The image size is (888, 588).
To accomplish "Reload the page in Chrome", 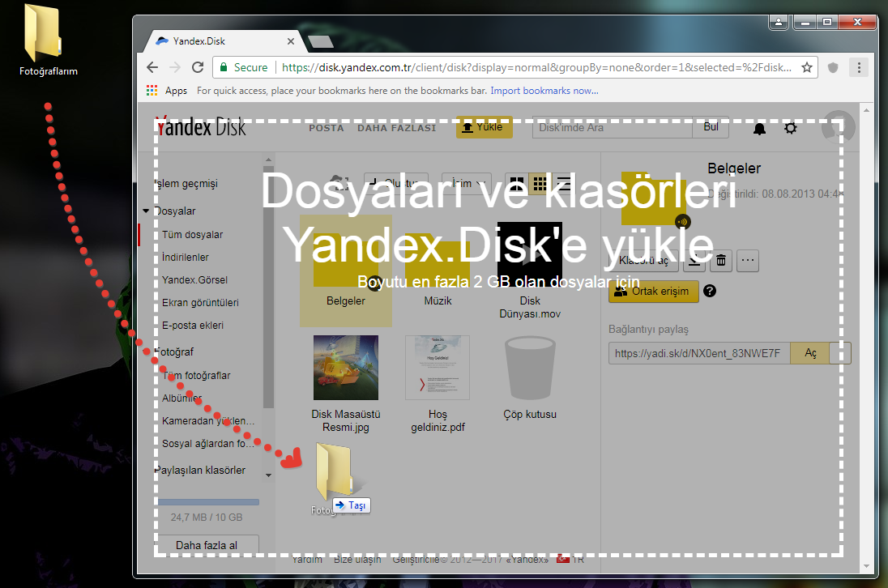I will pyautogui.click(x=199, y=68).
